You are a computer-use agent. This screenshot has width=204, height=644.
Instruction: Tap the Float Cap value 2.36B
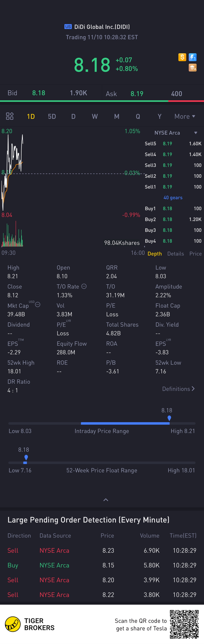pyautogui.click(x=163, y=314)
